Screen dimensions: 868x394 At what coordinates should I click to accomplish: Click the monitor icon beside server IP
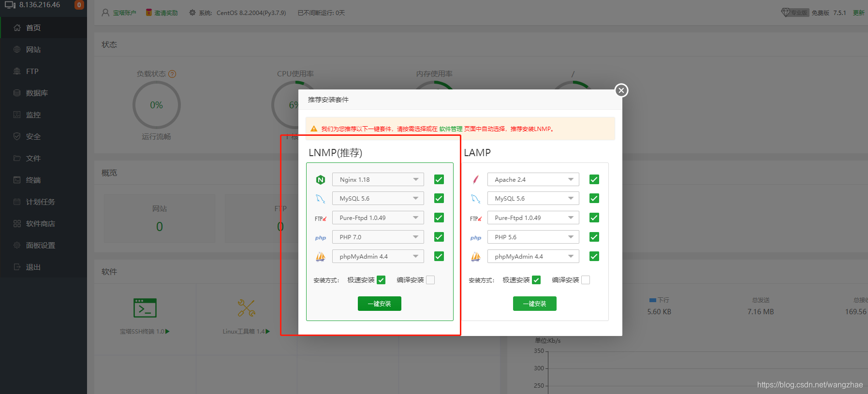10,5
